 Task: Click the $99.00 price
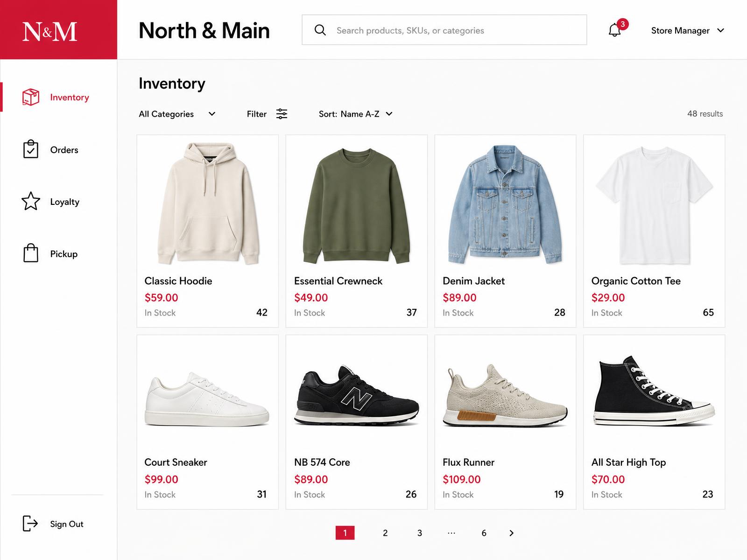(161, 479)
